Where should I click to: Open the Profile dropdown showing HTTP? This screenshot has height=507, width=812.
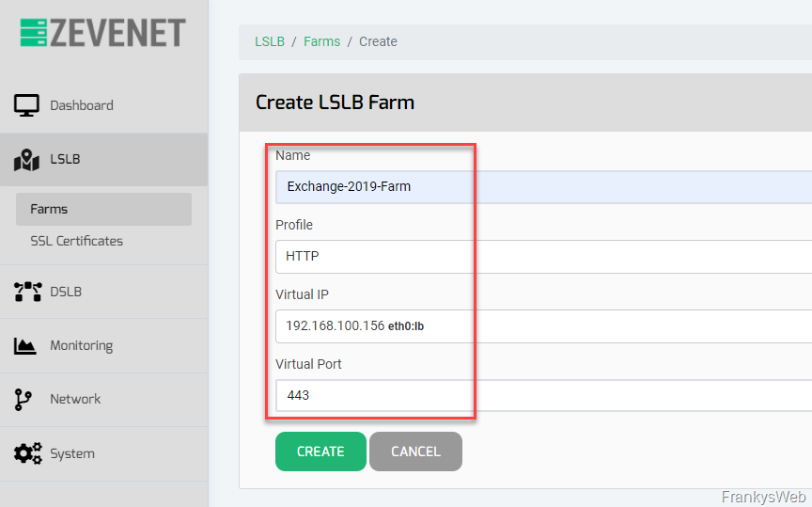[x=543, y=256]
